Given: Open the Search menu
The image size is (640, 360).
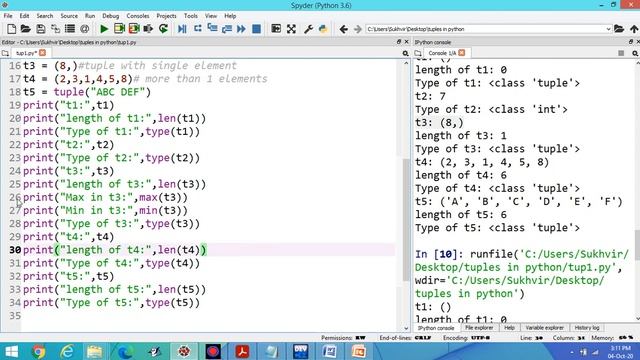Looking at the screenshot, I should [44, 16].
